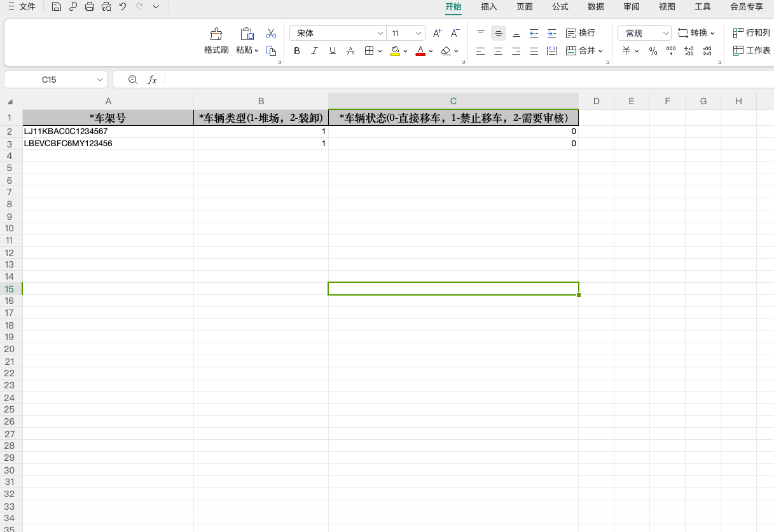Open the number format dropdown 常规

pyautogui.click(x=644, y=33)
